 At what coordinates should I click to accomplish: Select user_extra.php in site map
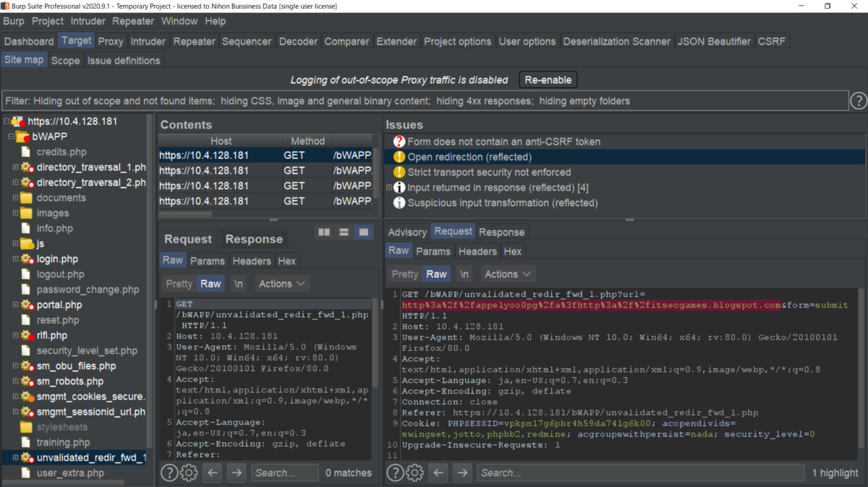[x=70, y=473]
